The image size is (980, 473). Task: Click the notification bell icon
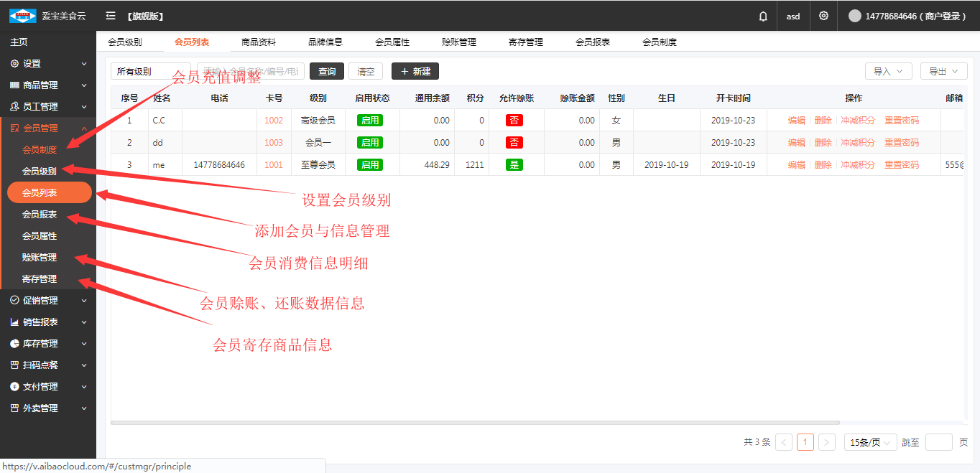(763, 16)
